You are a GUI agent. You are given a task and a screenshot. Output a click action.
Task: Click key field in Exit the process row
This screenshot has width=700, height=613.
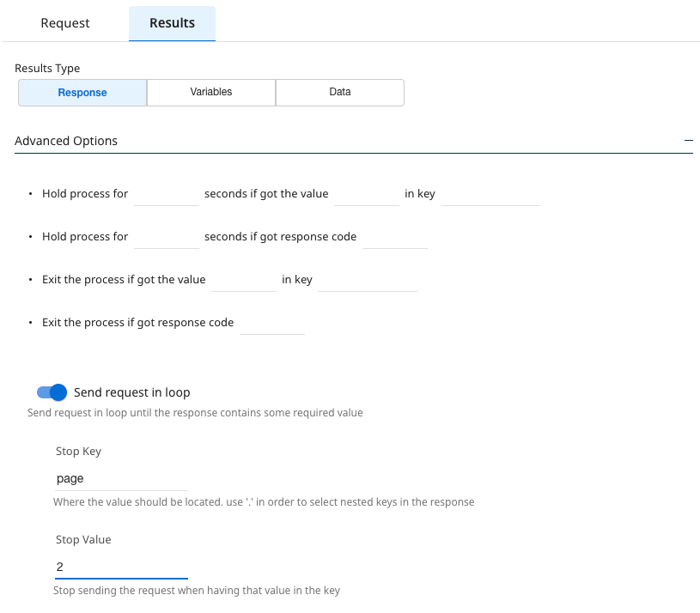[367, 280]
